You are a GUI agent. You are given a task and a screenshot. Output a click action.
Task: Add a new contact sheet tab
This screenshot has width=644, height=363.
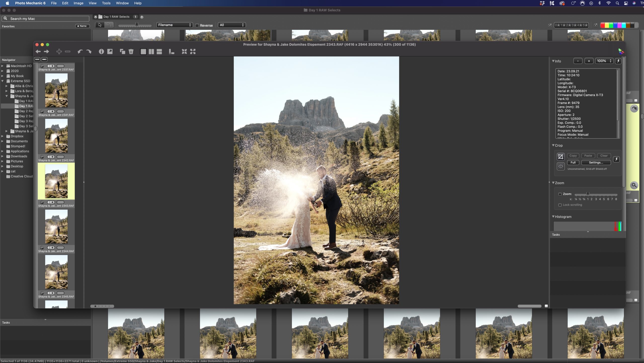(142, 17)
